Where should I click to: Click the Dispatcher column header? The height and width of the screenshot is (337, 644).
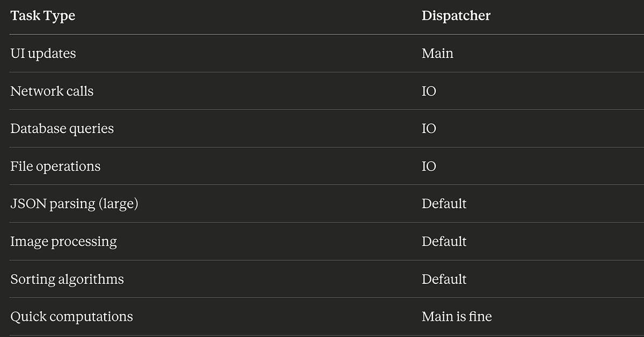point(456,16)
